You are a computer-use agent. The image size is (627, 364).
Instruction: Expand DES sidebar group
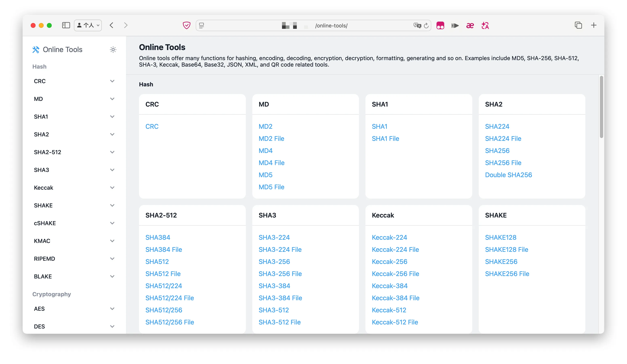click(x=74, y=326)
